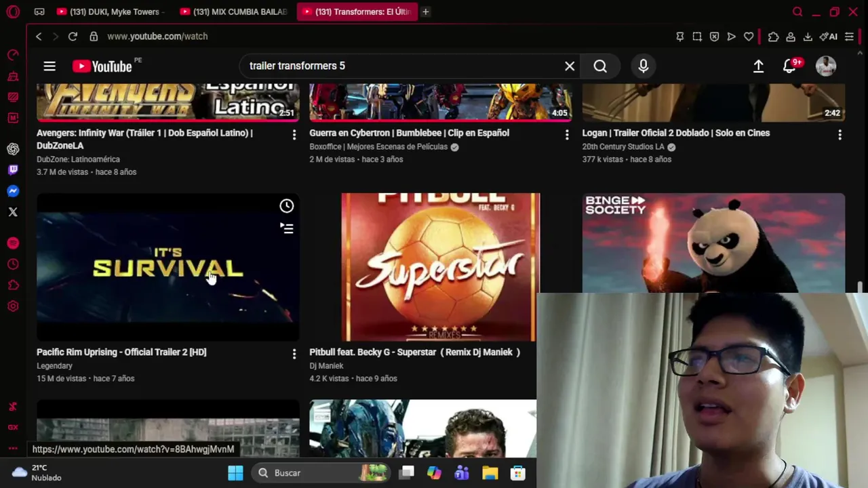Image resolution: width=868 pixels, height=488 pixels.
Task: Open X (Twitter) in the sidebar
Action: (x=13, y=212)
